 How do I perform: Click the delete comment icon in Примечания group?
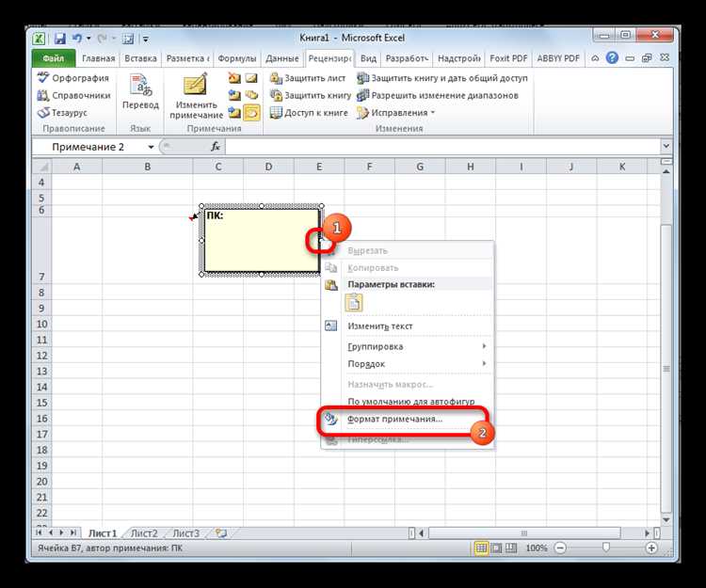[x=234, y=78]
